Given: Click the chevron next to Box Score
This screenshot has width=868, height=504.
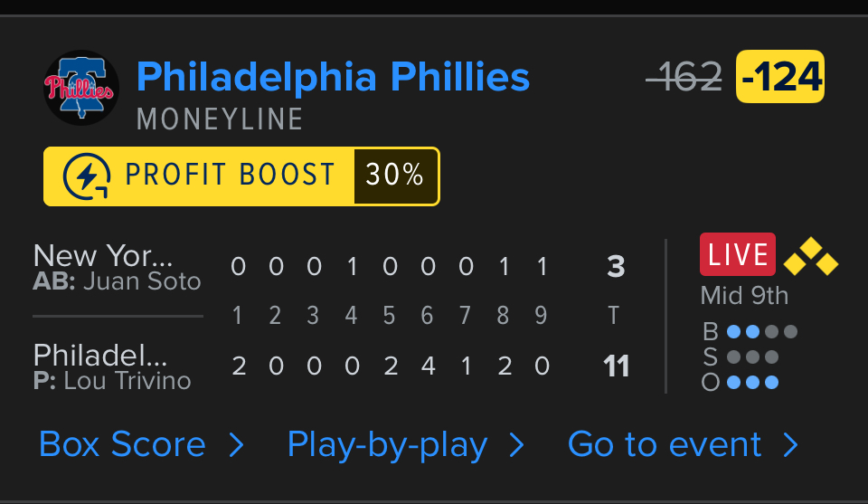Looking at the screenshot, I should [x=236, y=445].
